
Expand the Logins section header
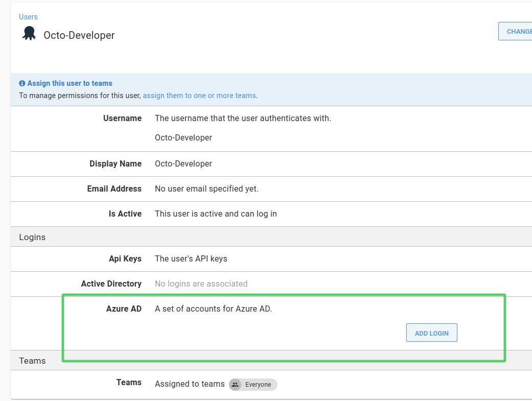pyautogui.click(x=32, y=237)
